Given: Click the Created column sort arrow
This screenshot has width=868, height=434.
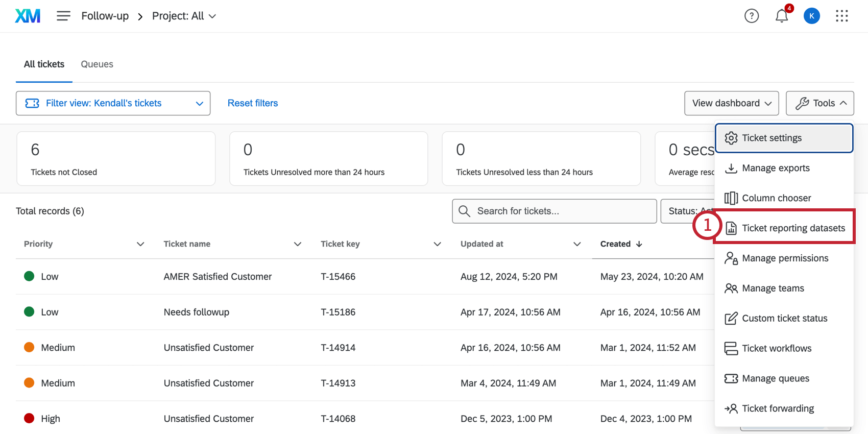Looking at the screenshot, I should coord(639,244).
